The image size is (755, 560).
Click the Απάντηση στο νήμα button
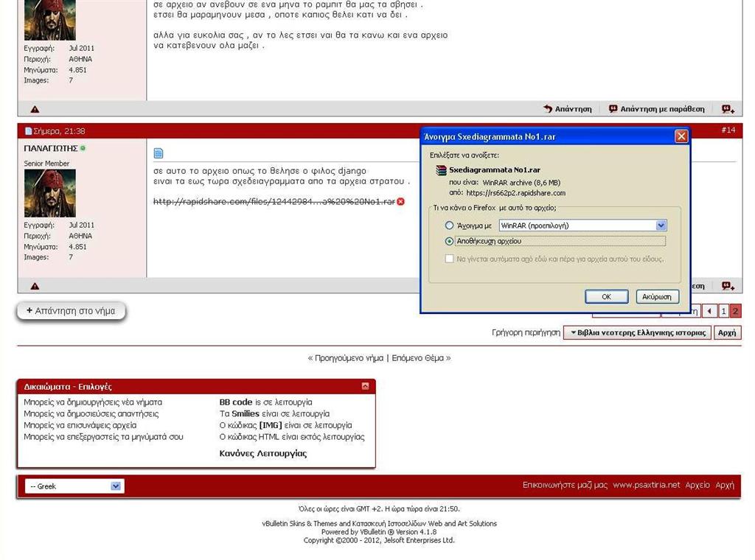(x=72, y=311)
